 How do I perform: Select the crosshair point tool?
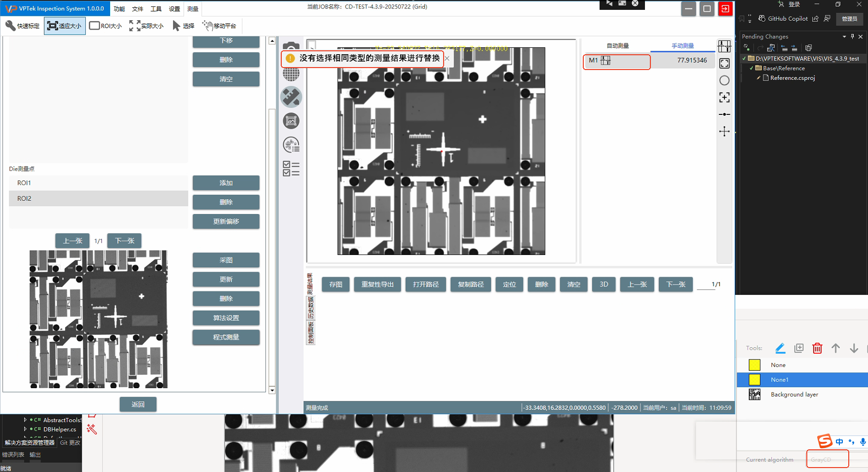click(724, 131)
